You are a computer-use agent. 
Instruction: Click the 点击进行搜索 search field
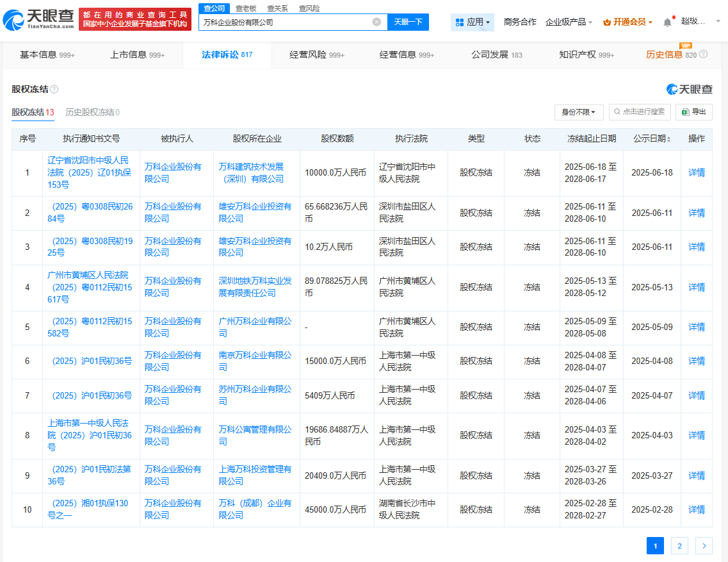pyautogui.click(x=640, y=112)
